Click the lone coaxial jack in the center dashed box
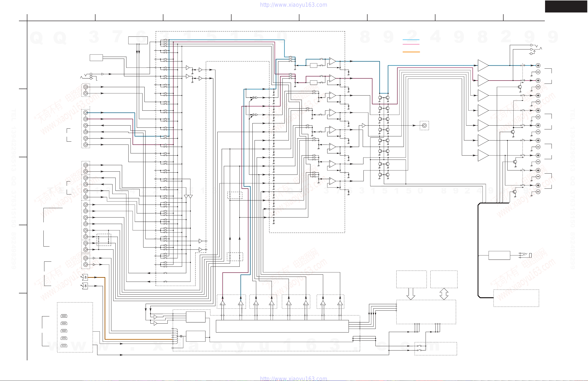This screenshot has height=381, width=588. (x=424, y=126)
